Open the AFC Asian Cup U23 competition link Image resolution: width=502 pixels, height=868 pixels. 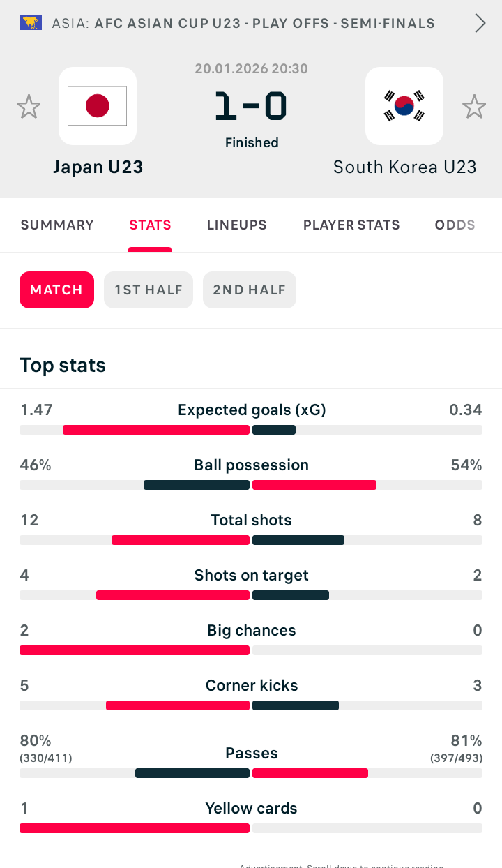point(264,23)
